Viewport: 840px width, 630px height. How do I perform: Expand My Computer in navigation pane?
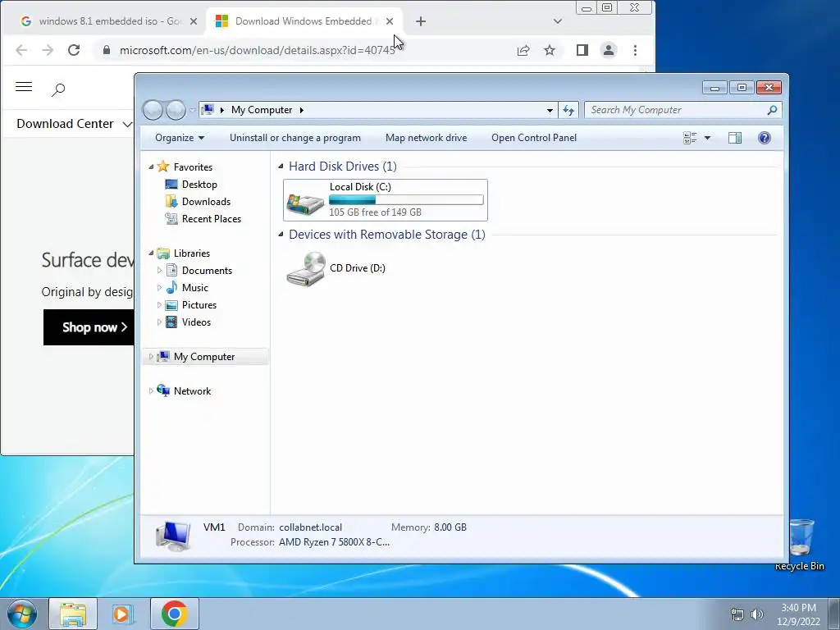(151, 357)
